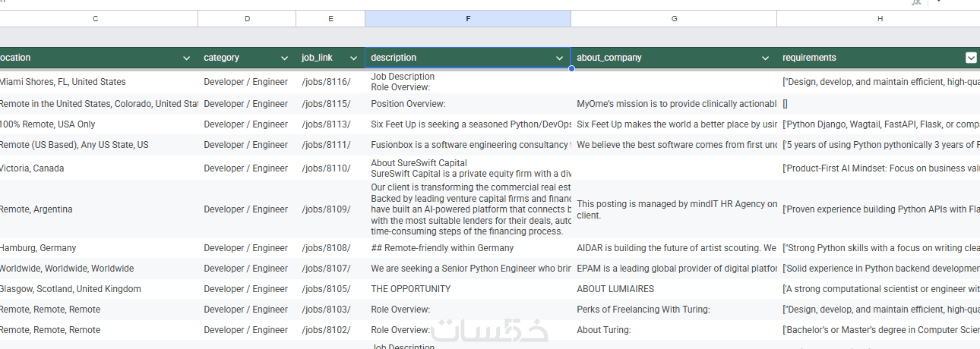Select the 'Python Django, Wagtail, FastAPI' requirements cell
This screenshot has width=980, height=349.
pos(879,124)
